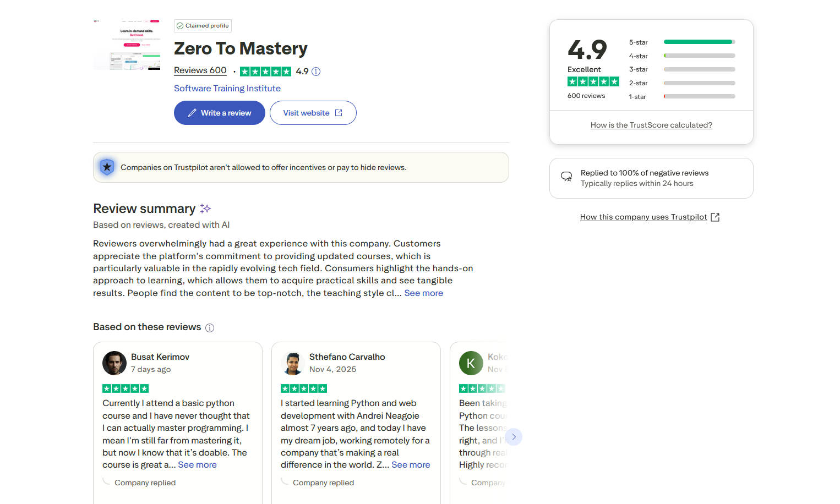This screenshot has width=840, height=504.
Task: Click the speech bubble replies icon
Action: (x=566, y=177)
